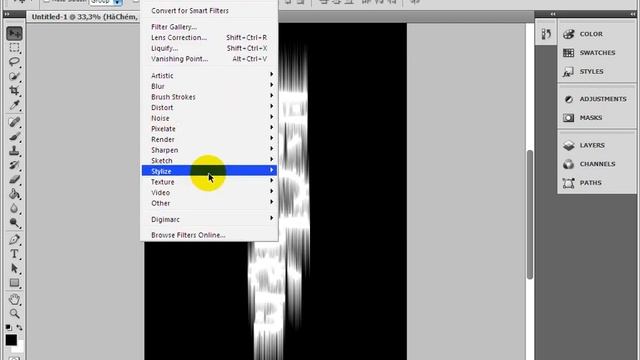This screenshot has width=640, height=360.
Task: Select the Pen tool
Action: pyautogui.click(x=14, y=240)
